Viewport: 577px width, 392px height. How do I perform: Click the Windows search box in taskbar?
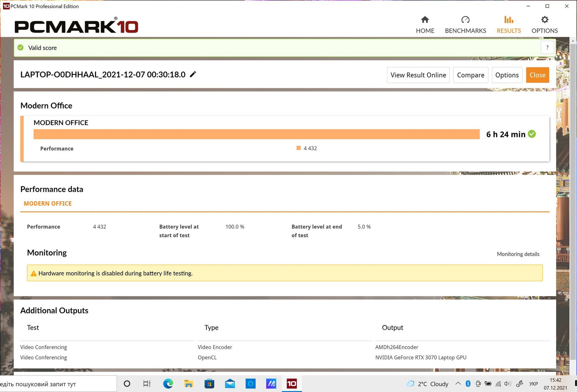tap(58, 384)
